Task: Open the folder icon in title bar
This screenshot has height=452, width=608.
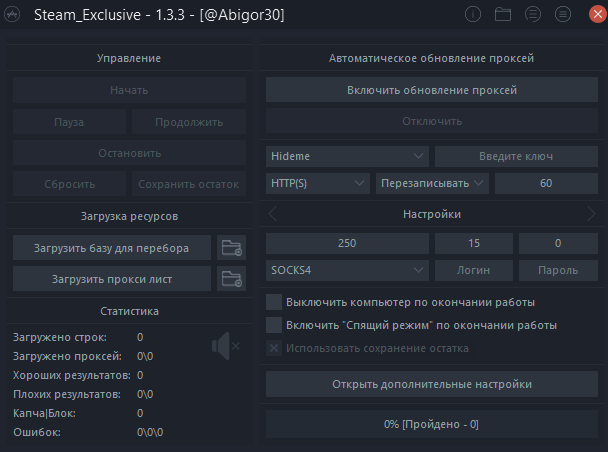Action: (x=503, y=15)
